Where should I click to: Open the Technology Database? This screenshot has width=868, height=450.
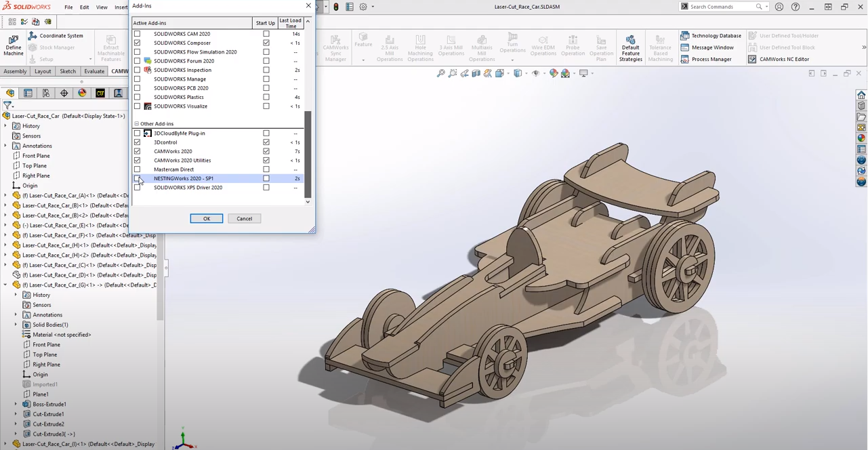pos(711,36)
